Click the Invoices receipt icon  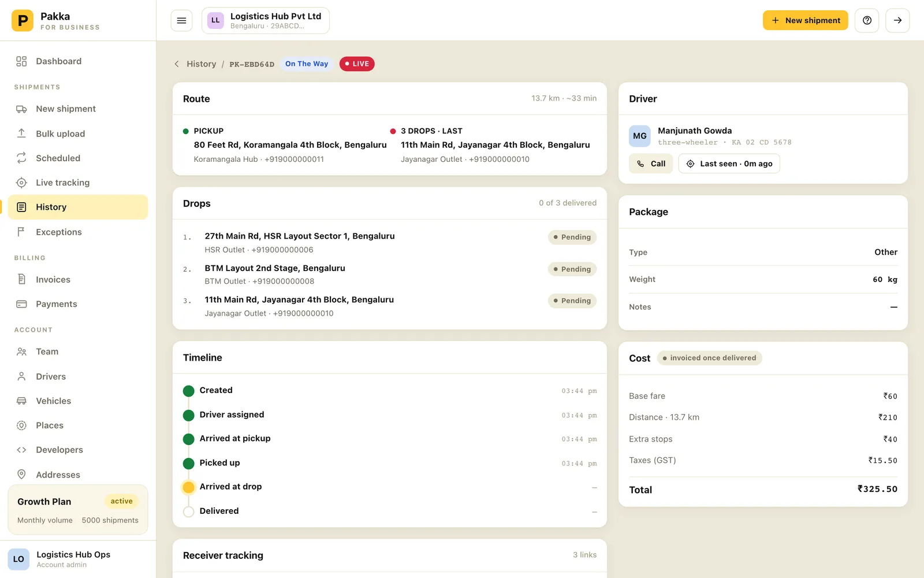coord(21,279)
